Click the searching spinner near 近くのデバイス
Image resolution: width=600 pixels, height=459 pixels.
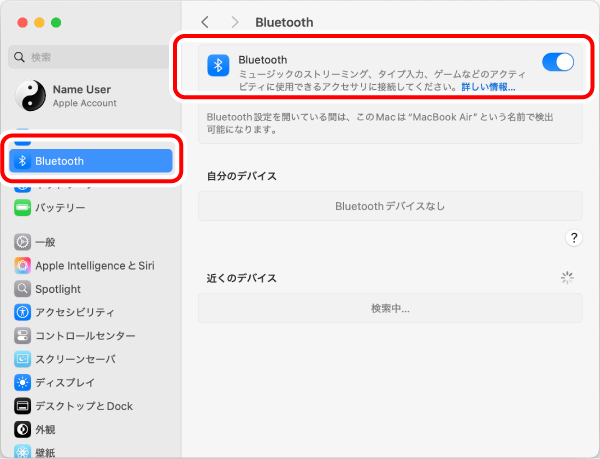[x=567, y=278]
